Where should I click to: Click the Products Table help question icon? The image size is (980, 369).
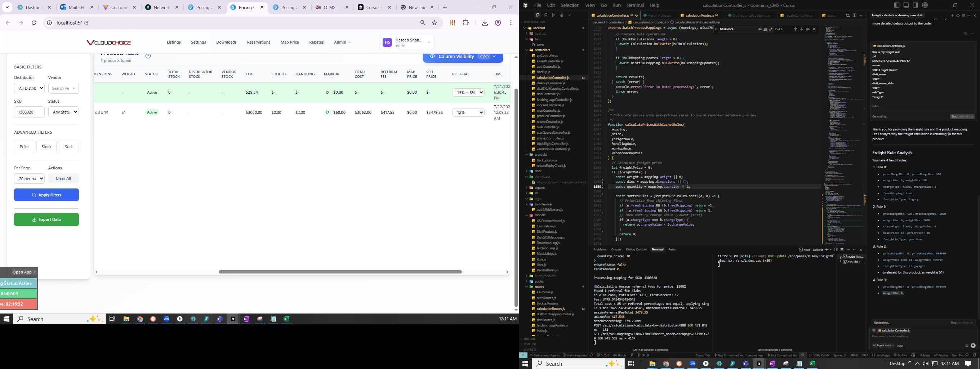click(x=148, y=56)
